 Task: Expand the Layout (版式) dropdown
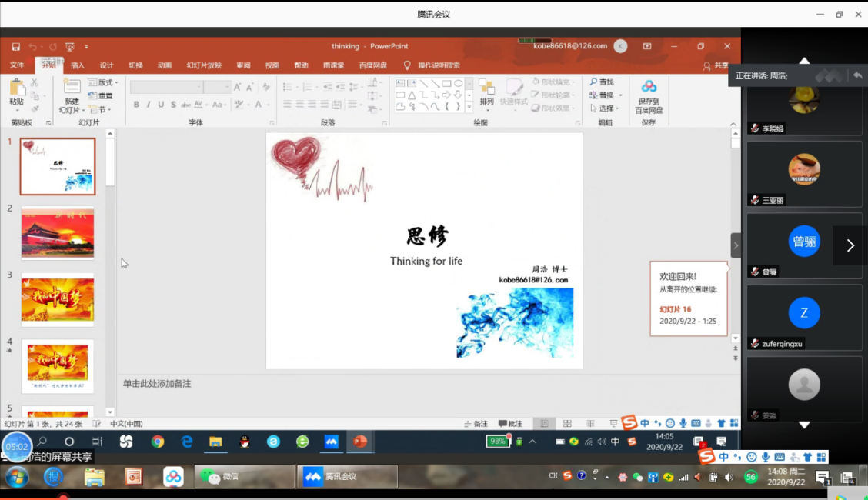[104, 82]
